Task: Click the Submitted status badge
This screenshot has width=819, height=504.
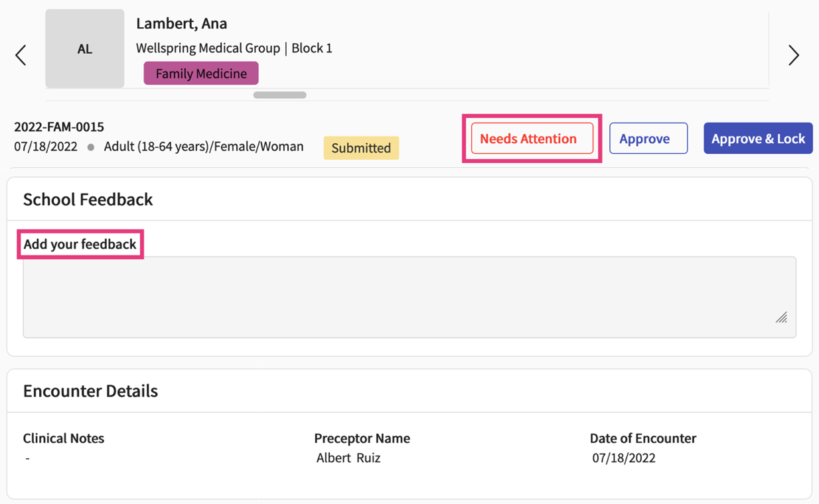Action: [361, 148]
